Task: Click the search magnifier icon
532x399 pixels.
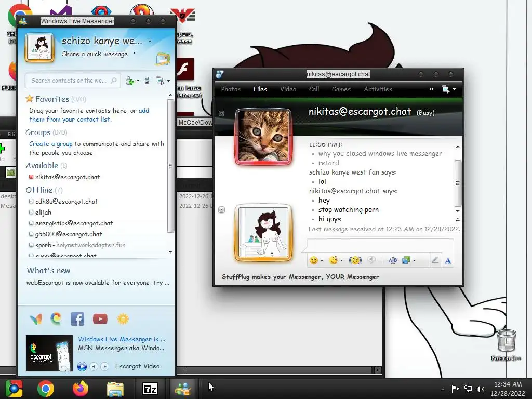Action: [114, 81]
